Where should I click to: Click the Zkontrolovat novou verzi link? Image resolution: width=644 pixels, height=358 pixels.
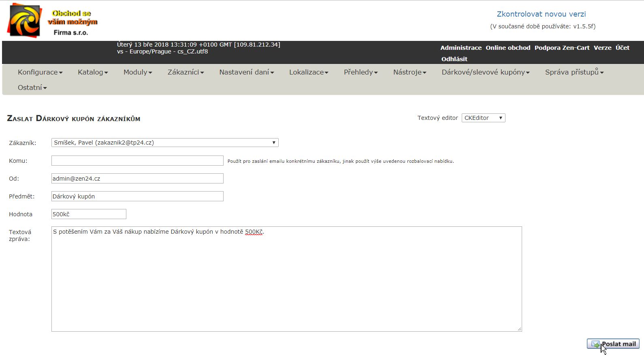tap(541, 14)
